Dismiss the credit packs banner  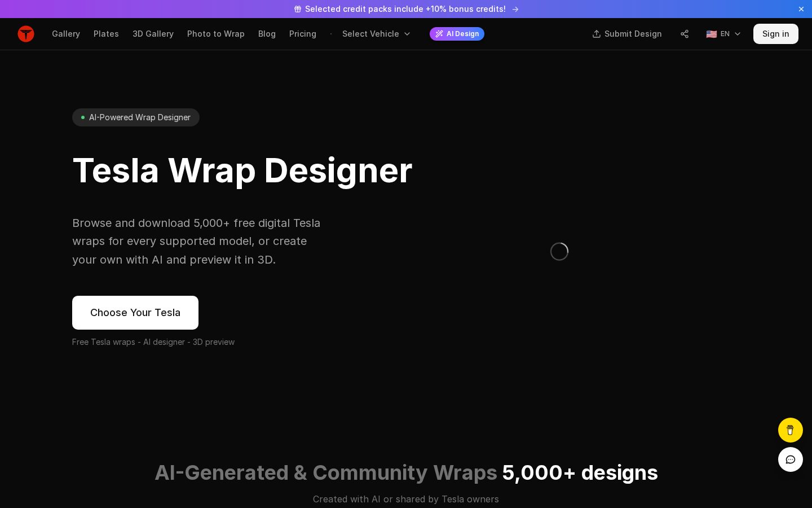(x=801, y=9)
